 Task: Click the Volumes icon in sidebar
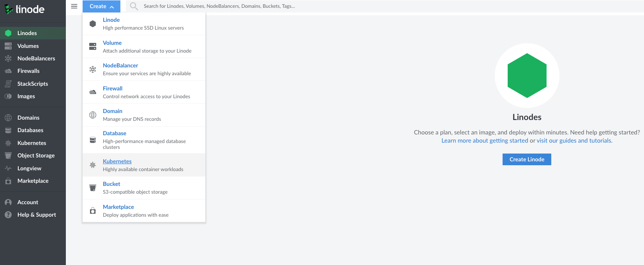(8, 46)
